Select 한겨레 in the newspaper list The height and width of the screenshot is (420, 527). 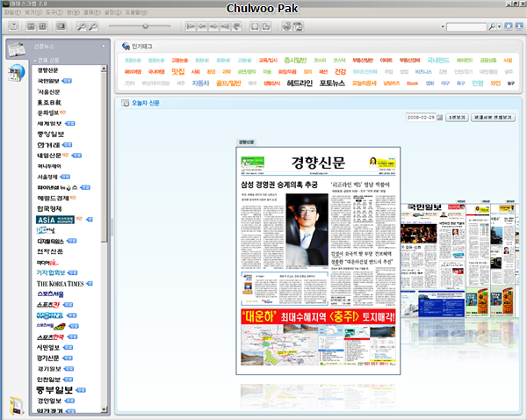coord(48,145)
